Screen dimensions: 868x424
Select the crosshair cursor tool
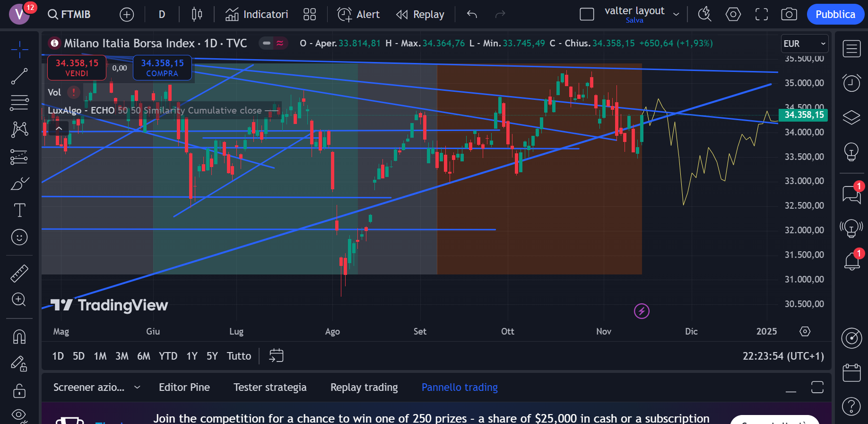click(x=19, y=49)
